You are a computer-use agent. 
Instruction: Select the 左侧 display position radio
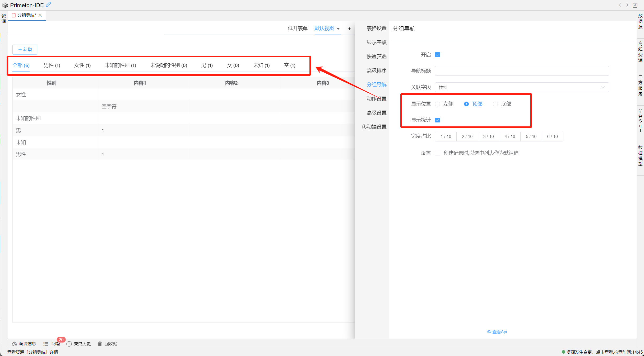pos(438,104)
